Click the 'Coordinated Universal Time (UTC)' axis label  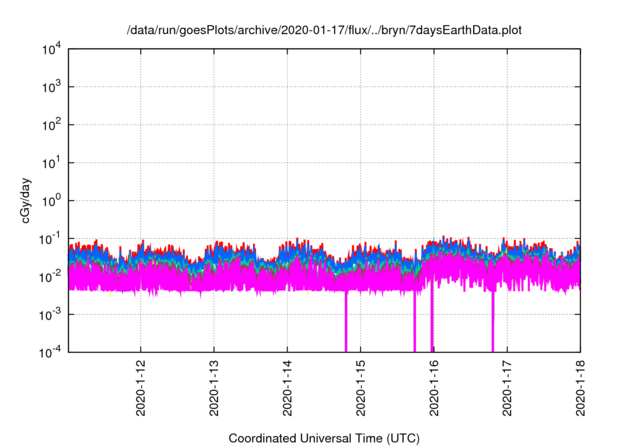324,438
